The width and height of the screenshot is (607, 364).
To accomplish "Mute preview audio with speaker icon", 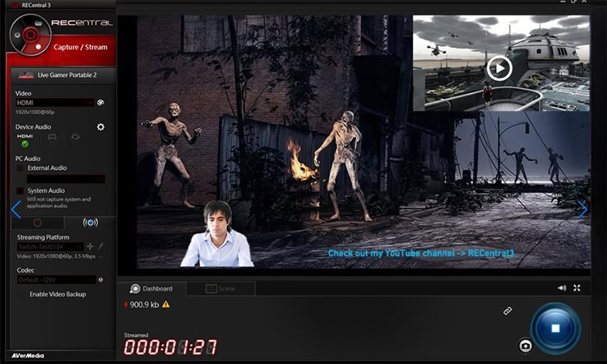I will coord(561,288).
